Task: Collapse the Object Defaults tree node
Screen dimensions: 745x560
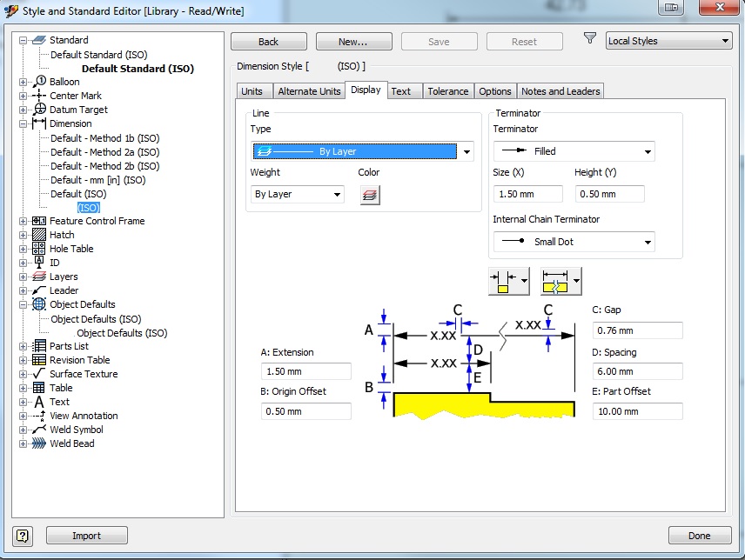Action: 23,304
